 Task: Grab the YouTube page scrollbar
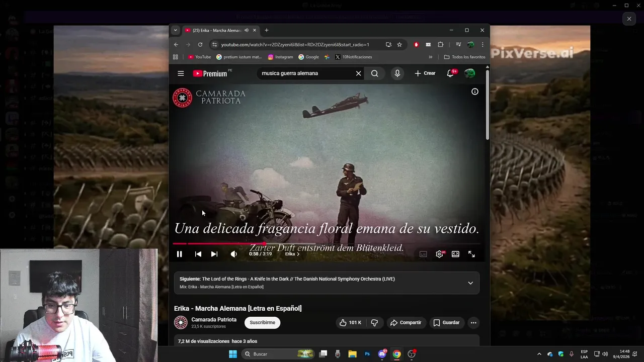pyautogui.click(x=487, y=106)
